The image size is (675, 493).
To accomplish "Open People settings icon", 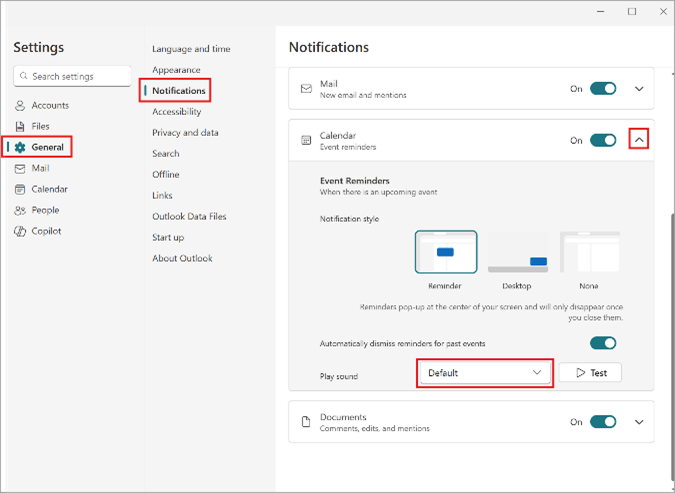I will click(x=20, y=211).
